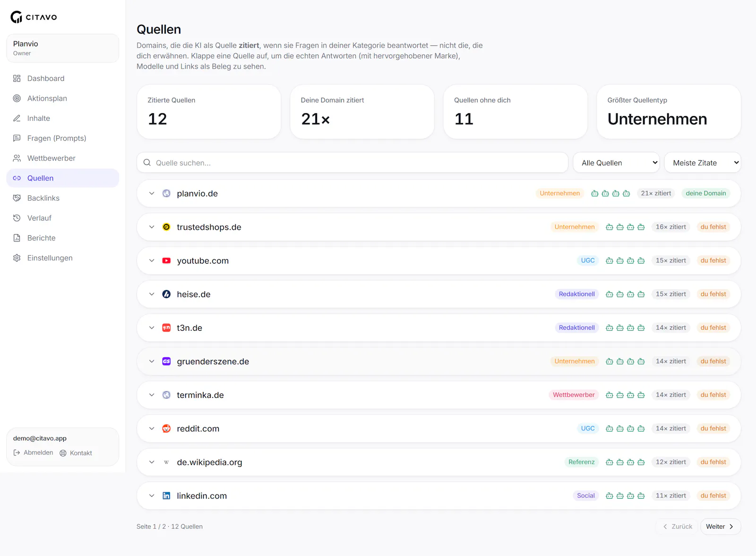This screenshot has height=556, width=756.
Task: Click the trustedshops.de favicon
Action: point(166,227)
